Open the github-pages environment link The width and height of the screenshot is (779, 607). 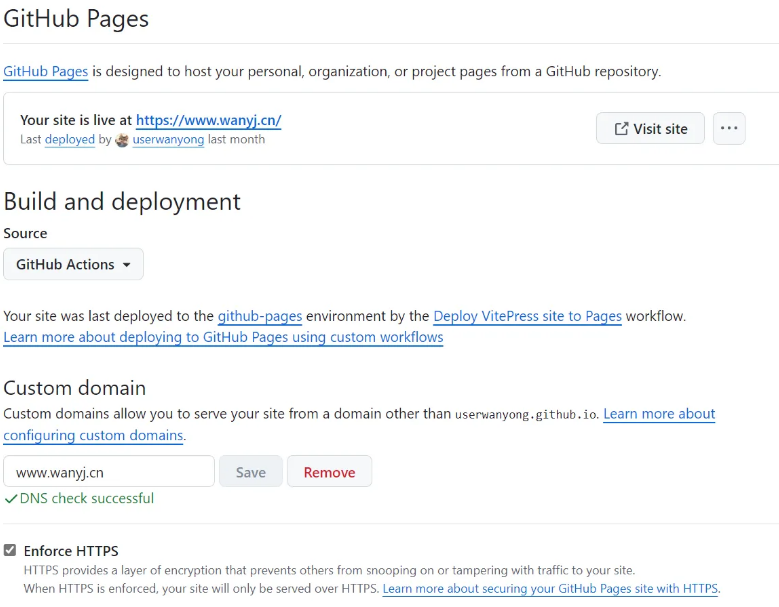pyautogui.click(x=260, y=316)
